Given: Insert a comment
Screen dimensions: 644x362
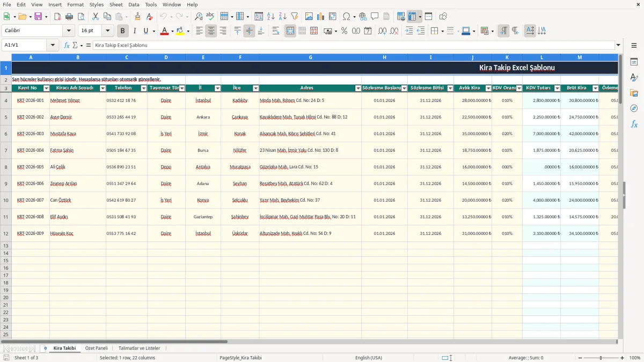Looking at the screenshot, I should coord(375,17).
